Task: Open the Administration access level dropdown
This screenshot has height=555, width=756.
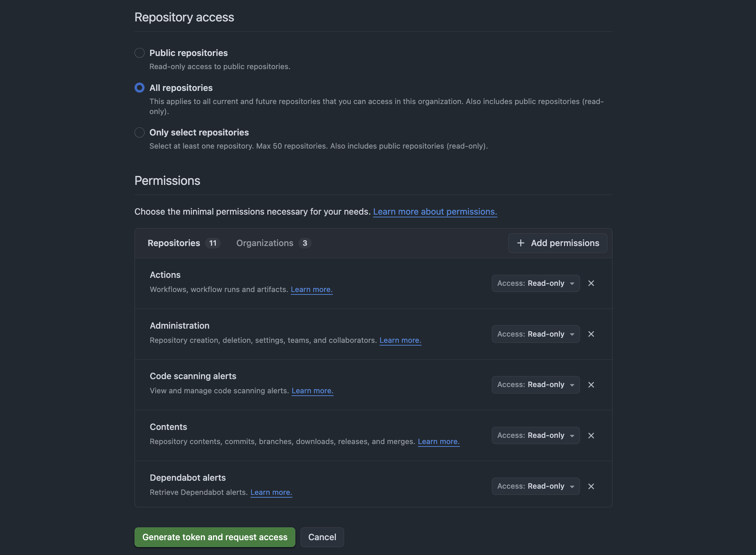Action: (535, 334)
